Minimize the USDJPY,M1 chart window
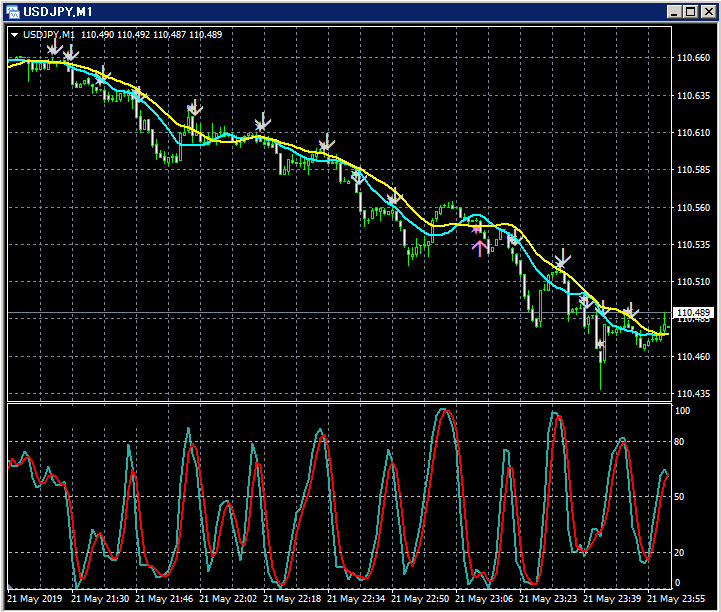This screenshot has height=612, width=721. 672,11
